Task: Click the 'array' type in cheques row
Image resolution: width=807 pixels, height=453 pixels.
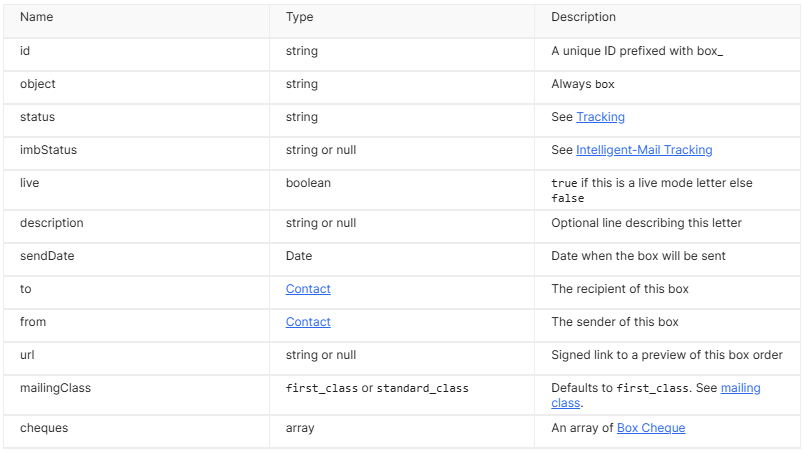Action: [300, 428]
